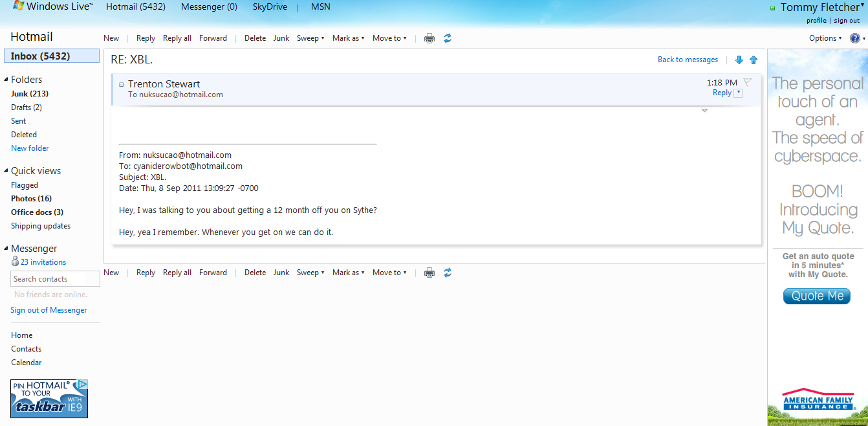Screen dimensions: 868x426
Task: Click Forward in the top toolbar
Action: (x=213, y=38)
